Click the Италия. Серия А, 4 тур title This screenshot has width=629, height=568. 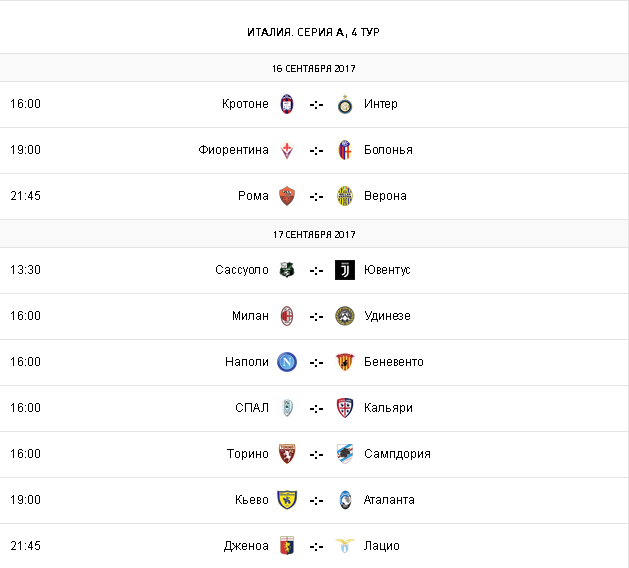(x=314, y=32)
